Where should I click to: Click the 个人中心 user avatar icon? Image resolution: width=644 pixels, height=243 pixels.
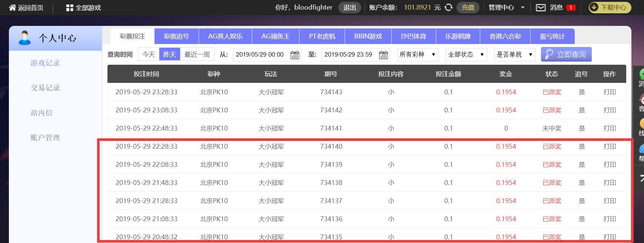pos(25,38)
